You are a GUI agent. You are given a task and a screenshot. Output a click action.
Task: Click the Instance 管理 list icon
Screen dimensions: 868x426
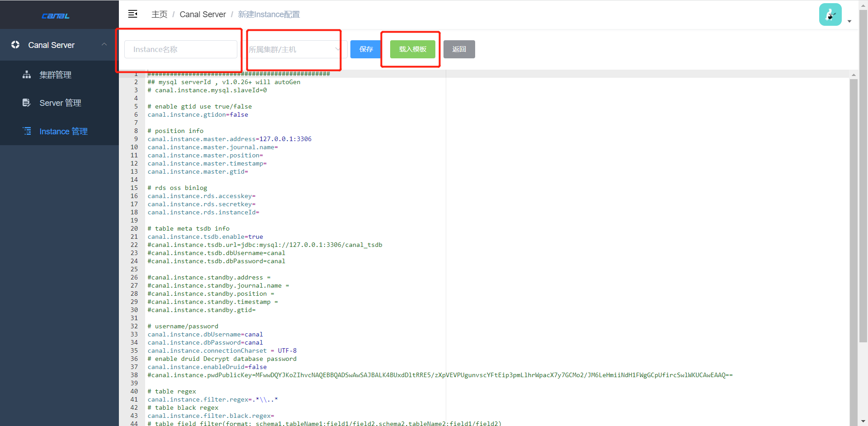[27, 131]
